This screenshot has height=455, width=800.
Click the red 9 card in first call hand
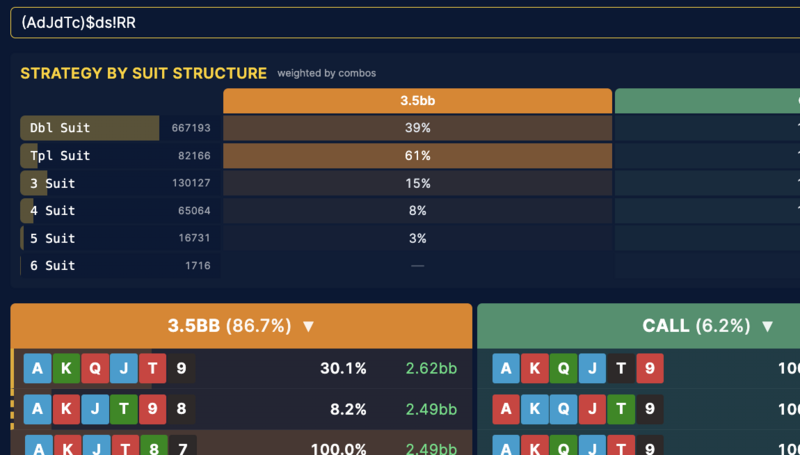649,368
